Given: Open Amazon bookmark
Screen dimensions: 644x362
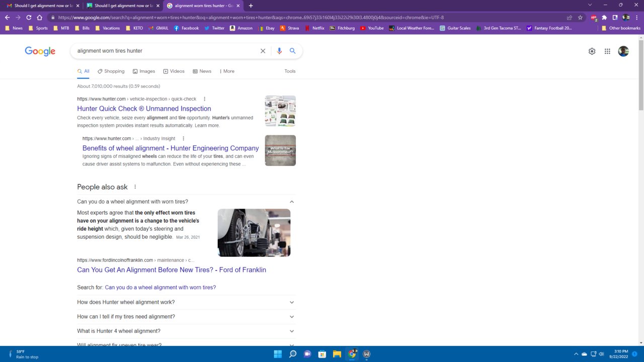Looking at the screenshot, I should click(241, 28).
